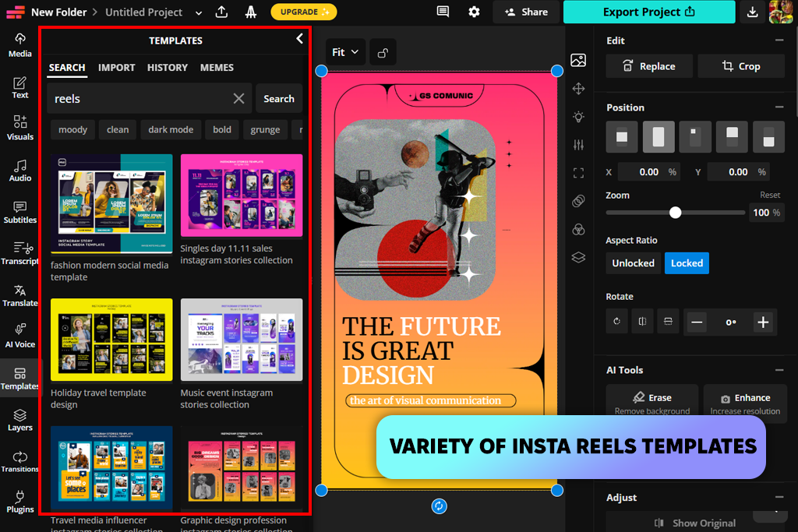The image size is (798, 532).
Task: Select the Holiday travel template thumbnail
Action: 111,340
